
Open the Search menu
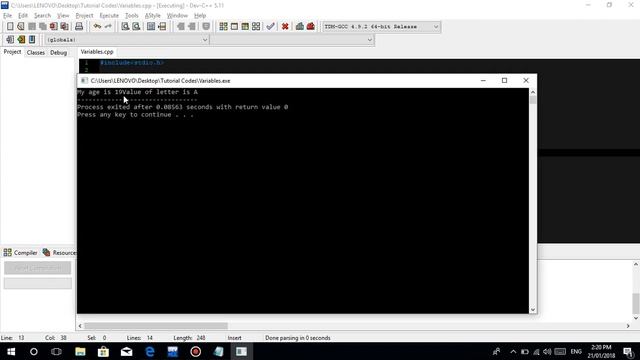click(x=42, y=16)
